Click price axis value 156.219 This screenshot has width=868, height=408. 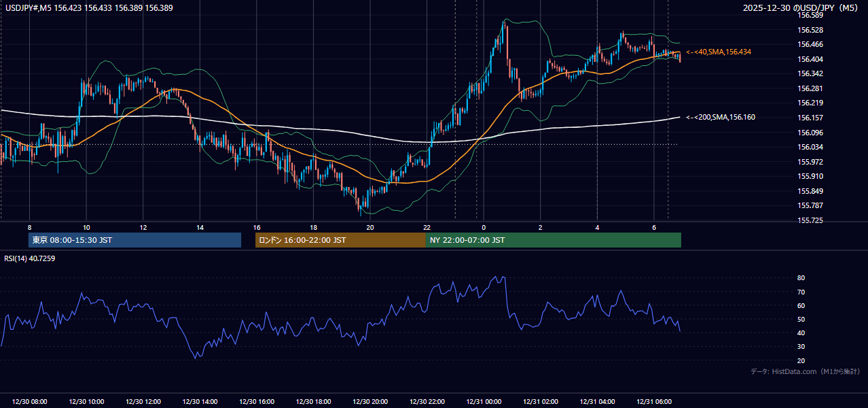(810, 103)
